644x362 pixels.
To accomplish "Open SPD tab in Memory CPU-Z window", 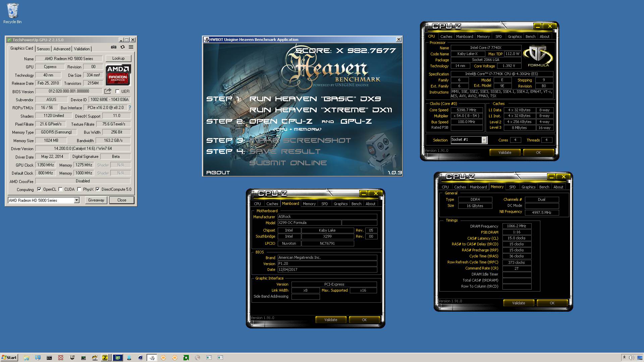I will [512, 187].
